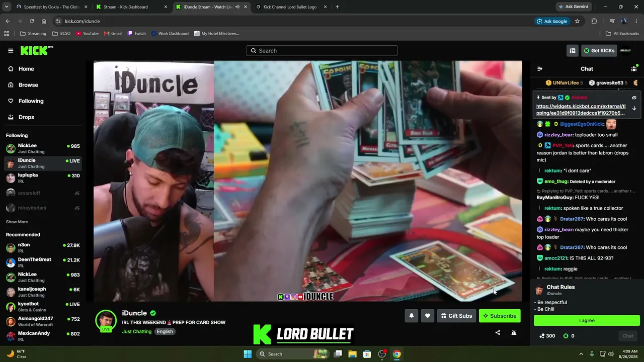The width and height of the screenshot is (644, 362).
Task: Mute the iDuncle Stream tab audio icon
Action: pos(237,7)
